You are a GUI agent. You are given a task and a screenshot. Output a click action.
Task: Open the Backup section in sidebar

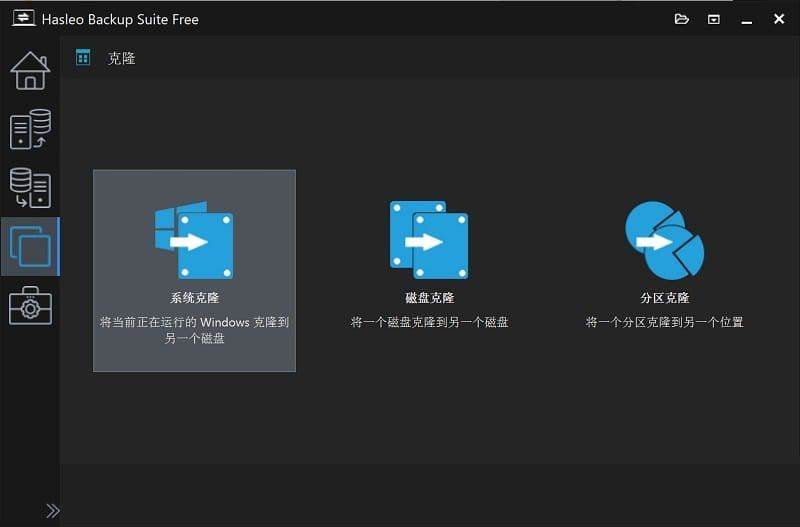pos(30,130)
